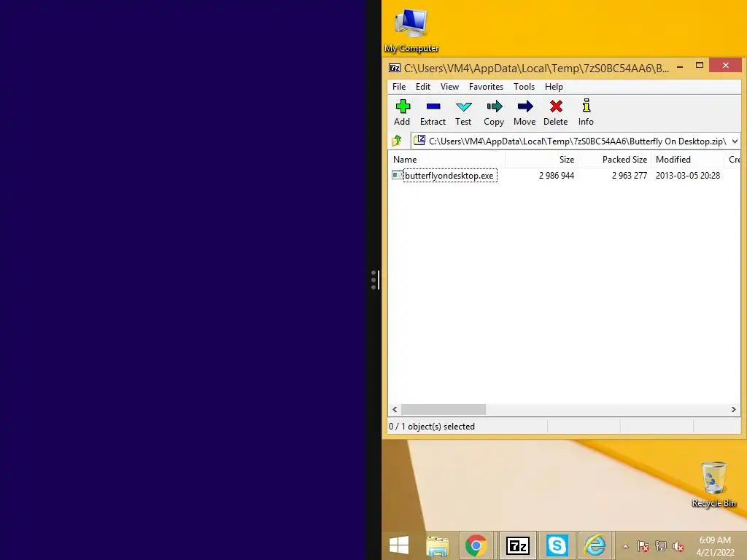Open the Info toolbar icon
The width and height of the screenshot is (747, 560).
click(586, 112)
